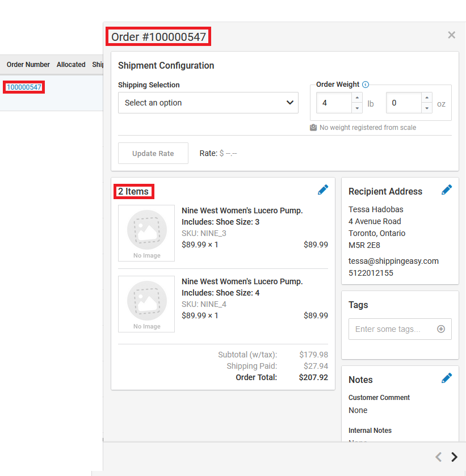
Task: Dismiss the order dialog with the X
Action: click(x=451, y=35)
